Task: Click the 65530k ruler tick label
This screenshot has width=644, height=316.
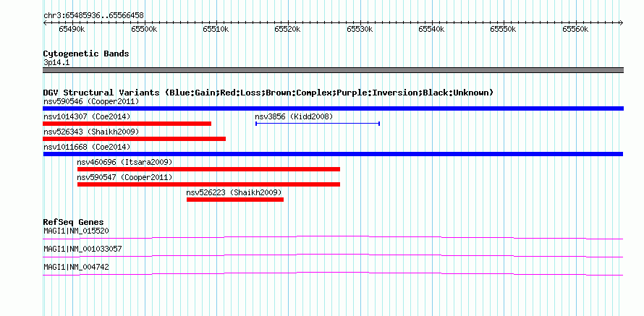Action: [360, 30]
